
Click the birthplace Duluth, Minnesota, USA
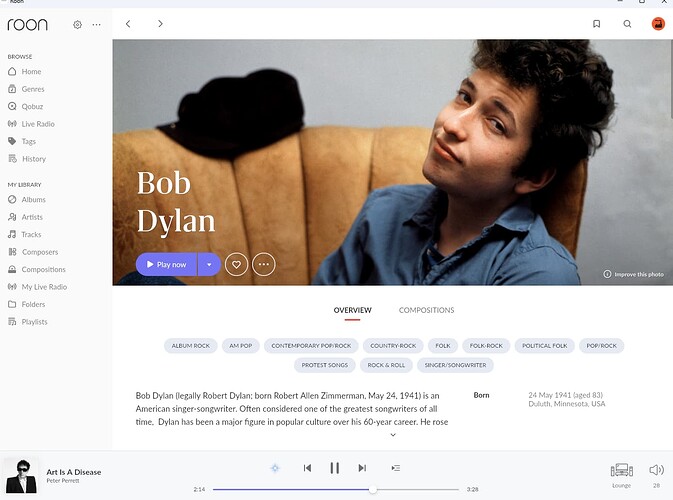point(567,404)
